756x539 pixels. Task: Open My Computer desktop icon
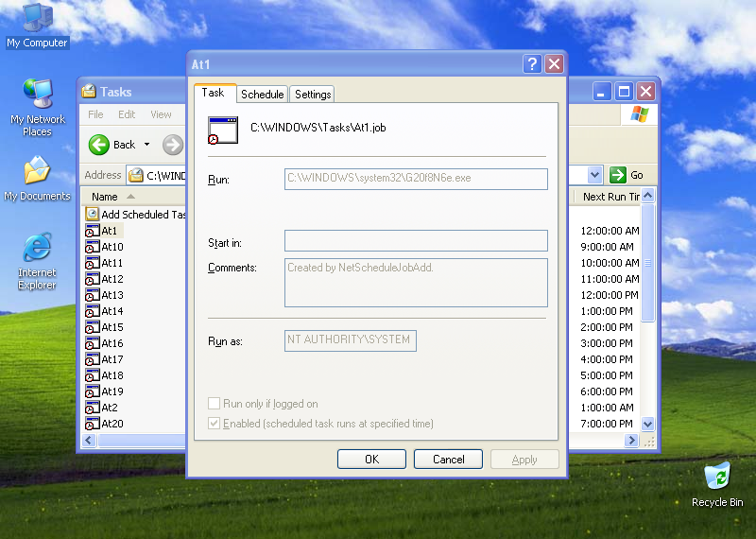37,26
